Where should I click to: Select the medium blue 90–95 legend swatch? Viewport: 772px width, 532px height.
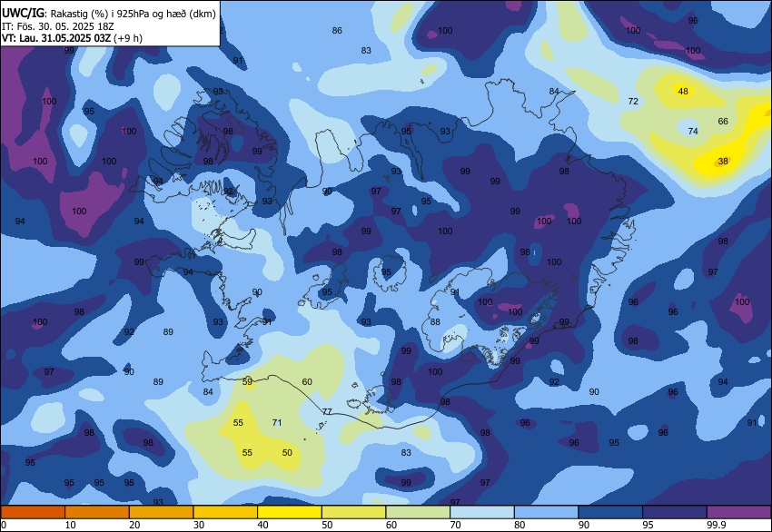(610, 512)
